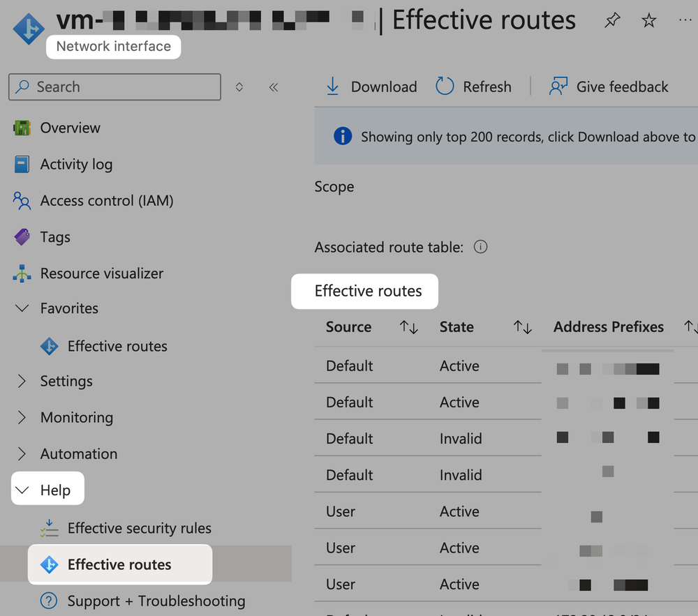
Task: Add this page to favorites with the star
Action: pyautogui.click(x=649, y=20)
